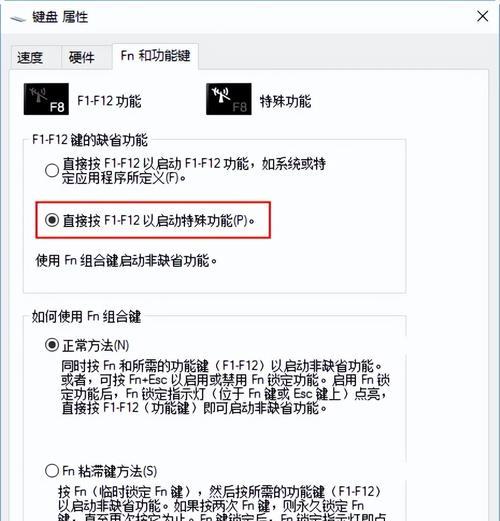Select the Fn 和功能键 tab
This screenshot has height=521, width=500.
coord(155,56)
